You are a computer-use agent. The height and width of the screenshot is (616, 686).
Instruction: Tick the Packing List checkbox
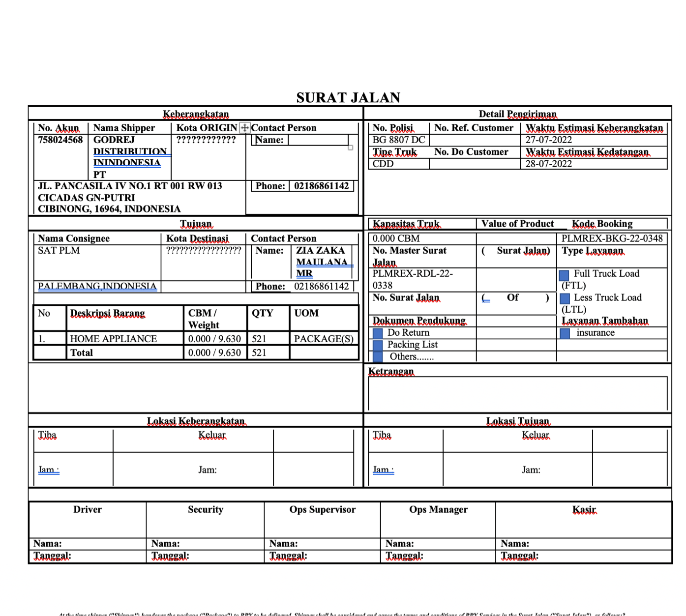tap(378, 345)
